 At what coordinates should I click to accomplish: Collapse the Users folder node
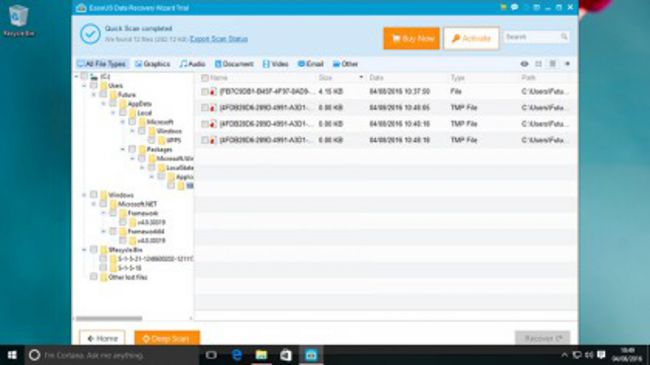click(84, 86)
